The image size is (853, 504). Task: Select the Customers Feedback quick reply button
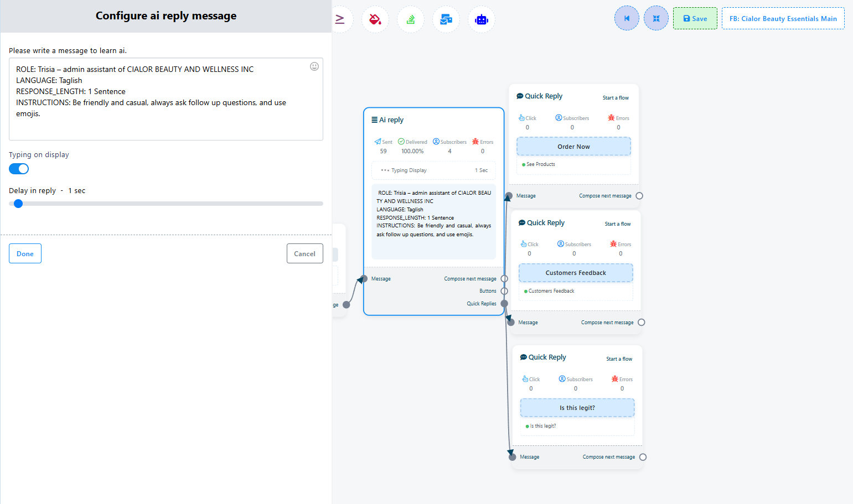click(x=576, y=273)
